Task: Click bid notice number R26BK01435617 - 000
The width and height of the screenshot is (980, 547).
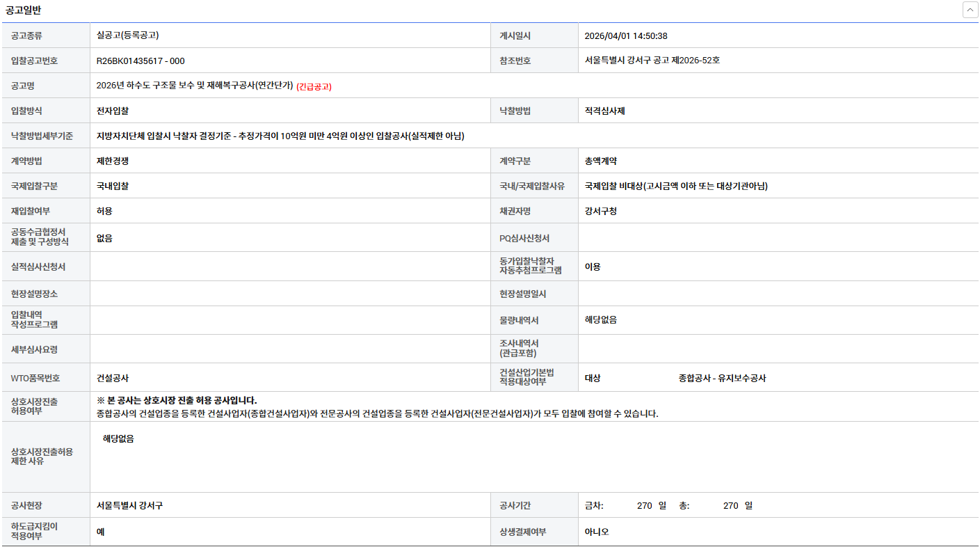Action: tap(140, 61)
